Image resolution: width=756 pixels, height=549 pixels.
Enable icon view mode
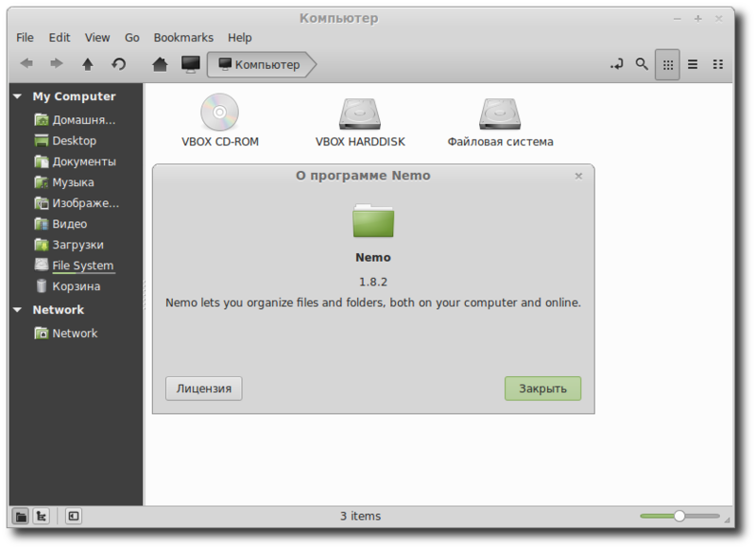668,64
